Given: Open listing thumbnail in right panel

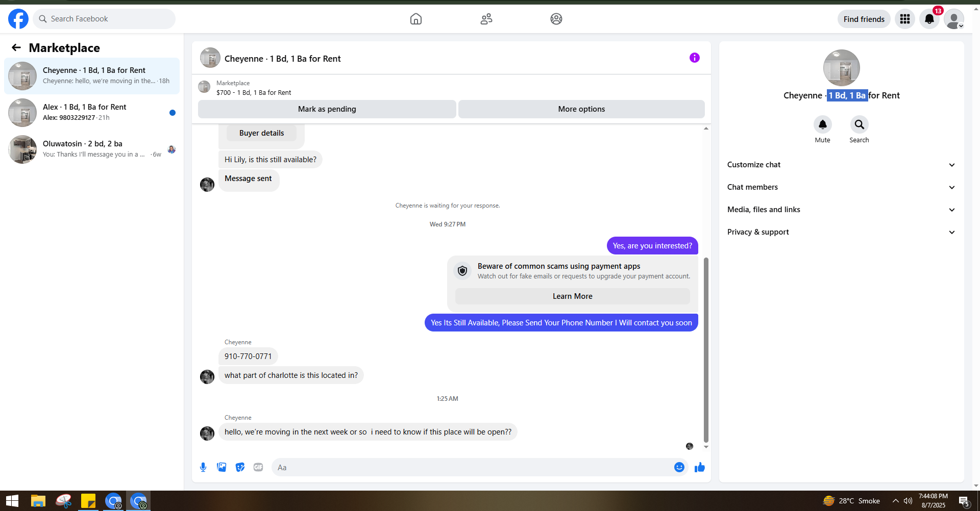Looking at the screenshot, I should pos(842,68).
